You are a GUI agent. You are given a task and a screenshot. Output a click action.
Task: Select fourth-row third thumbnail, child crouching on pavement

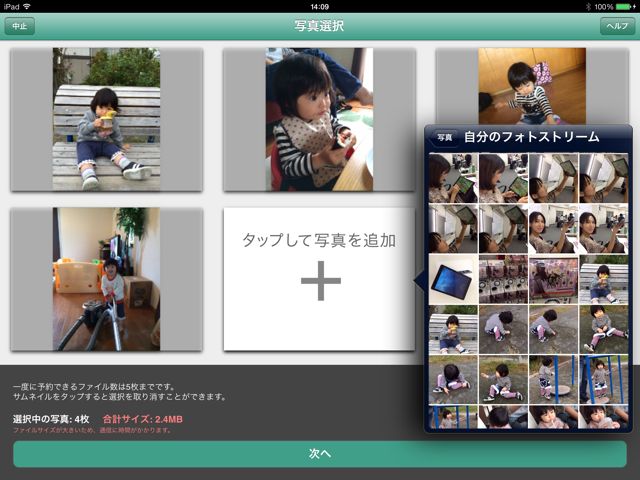tap(553, 330)
